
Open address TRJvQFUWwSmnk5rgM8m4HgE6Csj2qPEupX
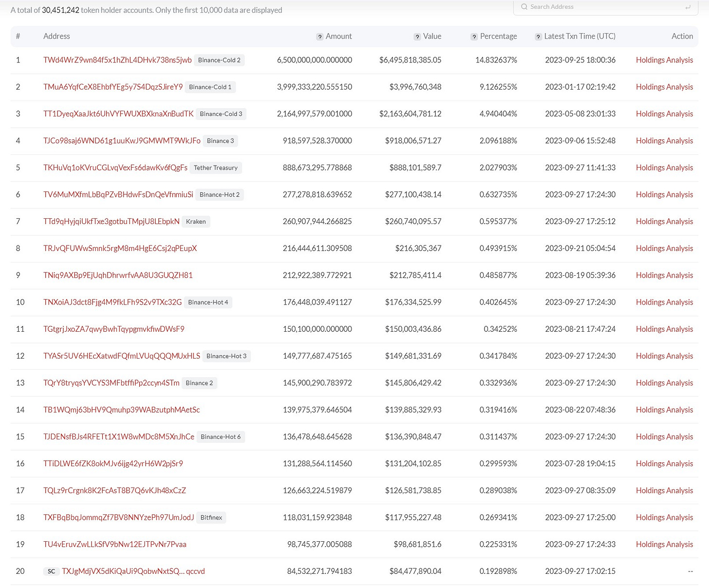pos(120,248)
